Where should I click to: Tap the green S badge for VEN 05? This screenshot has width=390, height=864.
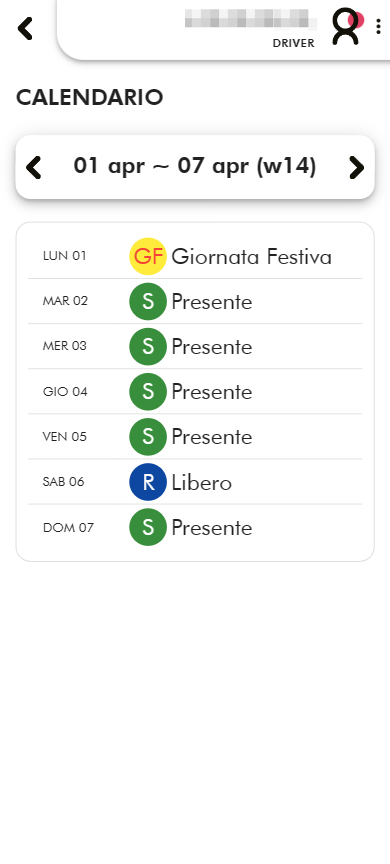(148, 437)
